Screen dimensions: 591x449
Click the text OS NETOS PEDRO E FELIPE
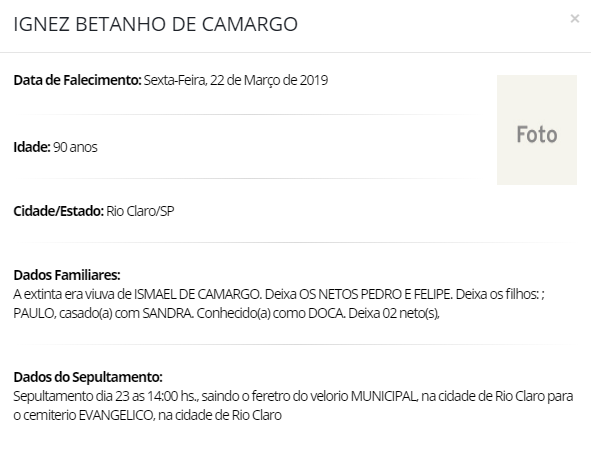coord(375,294)
